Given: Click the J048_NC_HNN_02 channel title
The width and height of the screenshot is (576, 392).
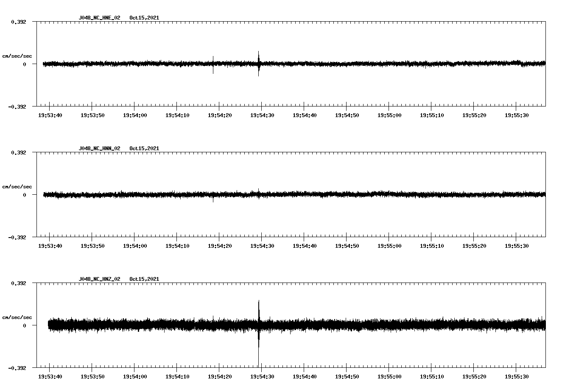Looking at the screenshot, I should (99, 148).
